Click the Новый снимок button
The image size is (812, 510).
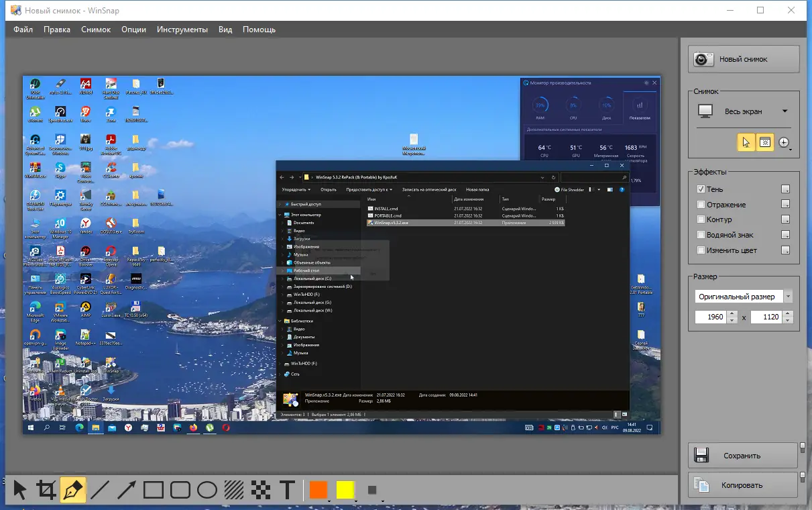(x=744, y=59)
